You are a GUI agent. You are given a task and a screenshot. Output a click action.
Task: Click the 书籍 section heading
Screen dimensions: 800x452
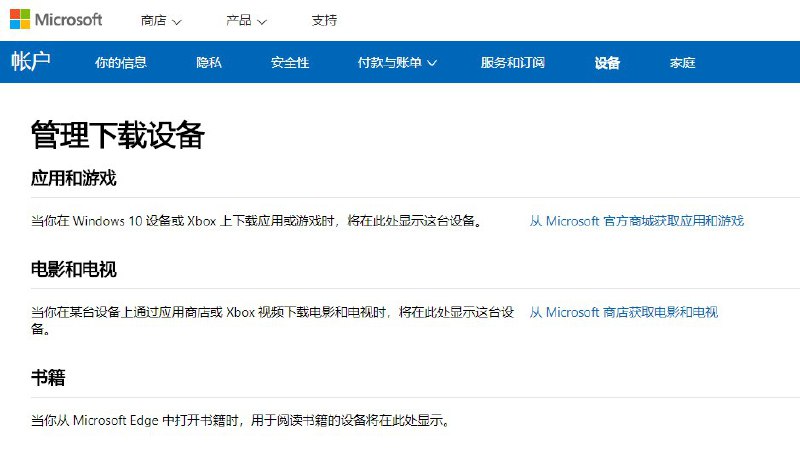(x=48, y=378)
